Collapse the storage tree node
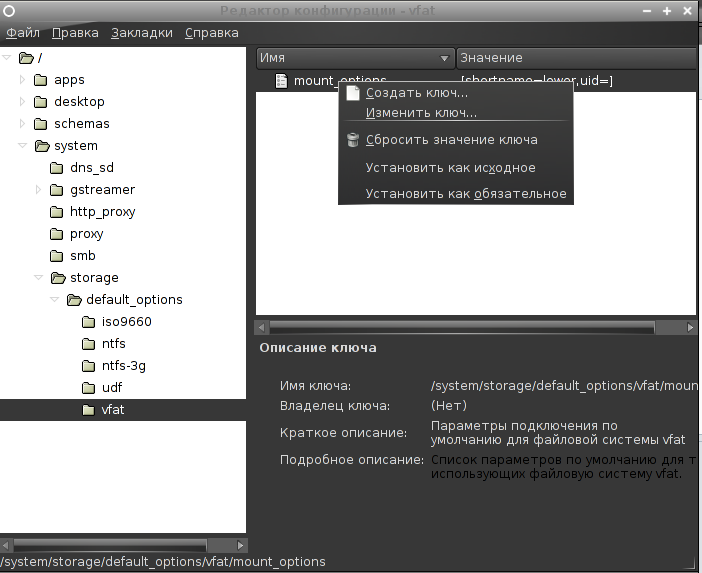The width and height of the screenshot is (702, 573). pyautogui.click(x=39, y=278)
